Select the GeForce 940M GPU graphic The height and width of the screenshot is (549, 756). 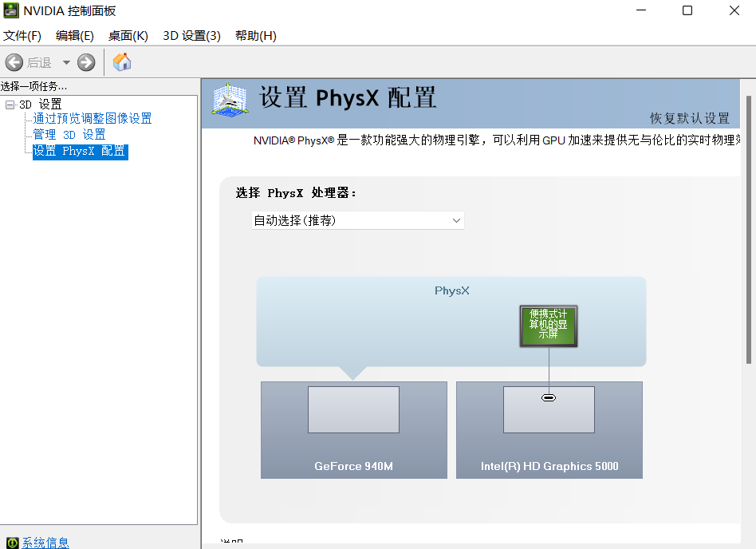coord(353,430)
